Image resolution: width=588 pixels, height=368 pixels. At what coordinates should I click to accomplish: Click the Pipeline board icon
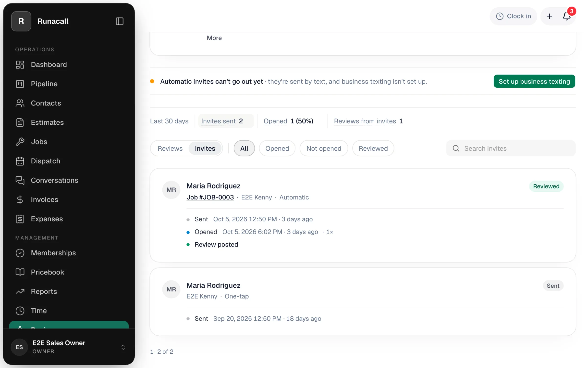point(20,84)
